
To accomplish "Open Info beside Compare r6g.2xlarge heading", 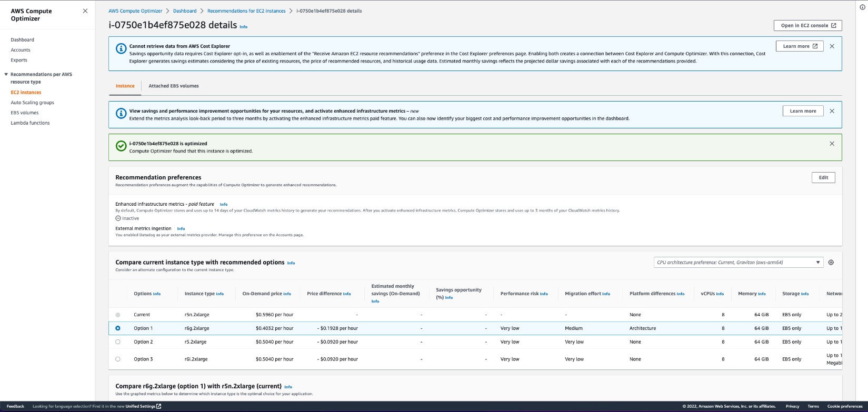I will coord(288,387).
